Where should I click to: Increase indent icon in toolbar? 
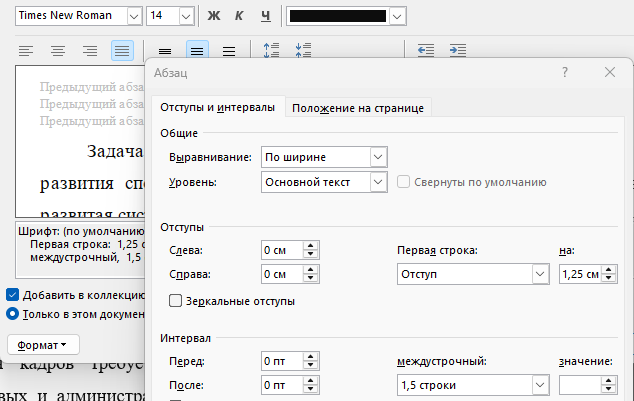click(458, 51)
